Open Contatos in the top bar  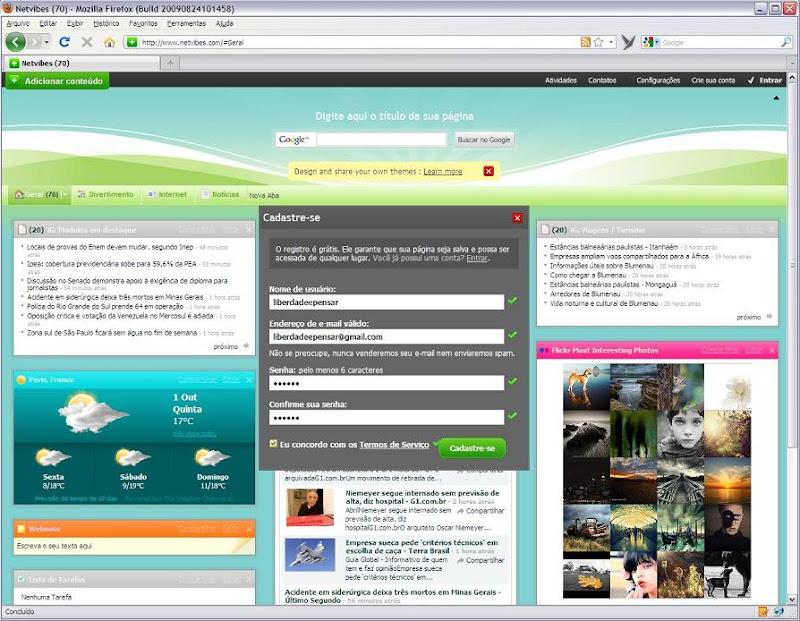pos(602,80)
